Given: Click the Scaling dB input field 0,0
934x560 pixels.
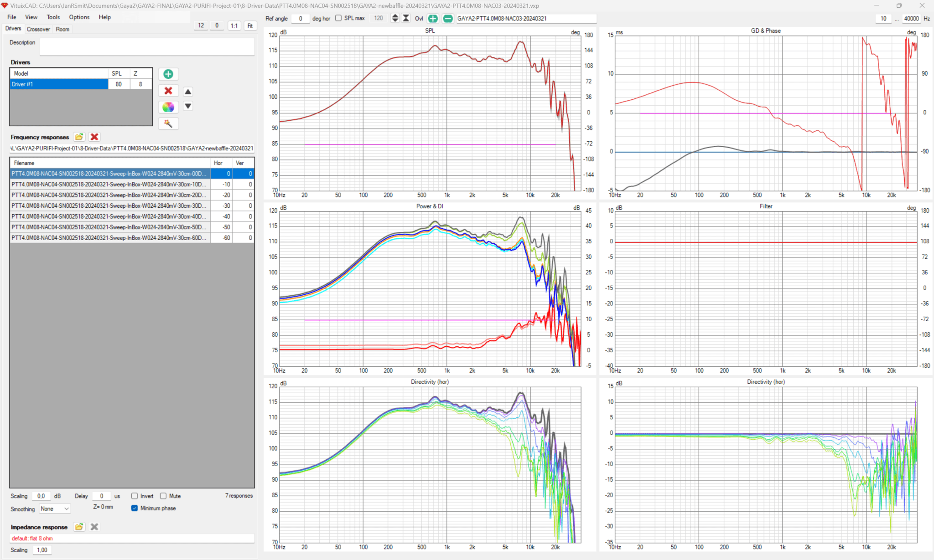Looking at the screenshot, I should click(x=42, y=496).
